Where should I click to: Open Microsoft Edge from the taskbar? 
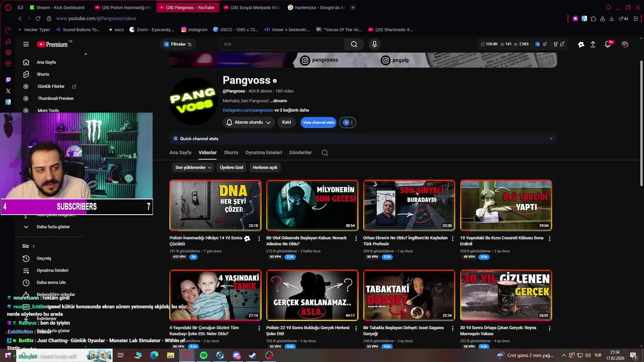154,355
